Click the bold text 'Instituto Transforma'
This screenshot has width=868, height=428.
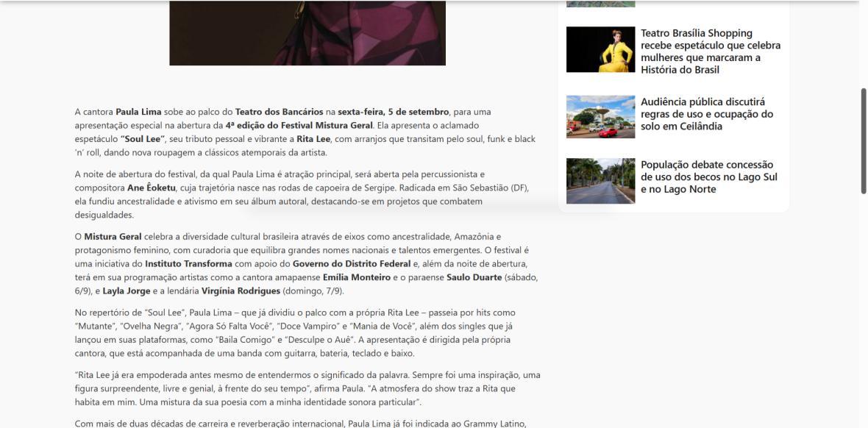(189, 263)
